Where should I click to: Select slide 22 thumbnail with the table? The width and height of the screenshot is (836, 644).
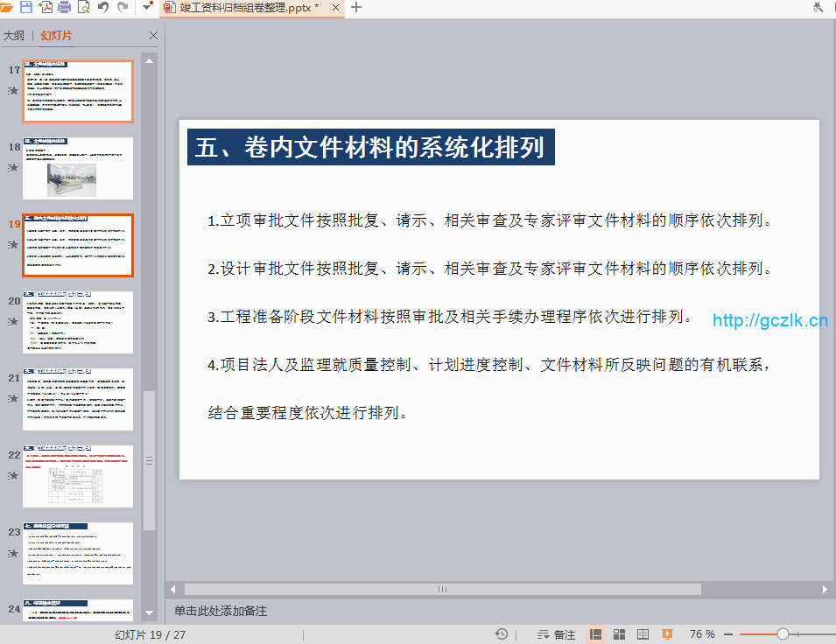click(78, 476)
